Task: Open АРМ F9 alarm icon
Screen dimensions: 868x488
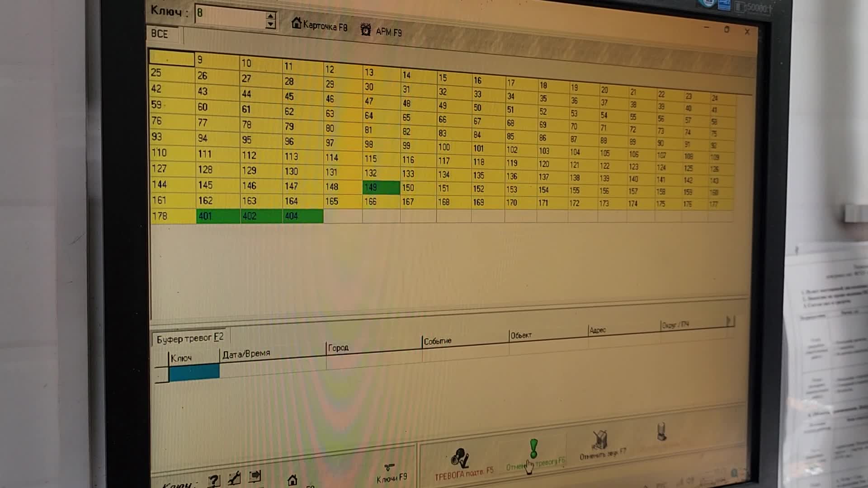Action: click(365, 30)
